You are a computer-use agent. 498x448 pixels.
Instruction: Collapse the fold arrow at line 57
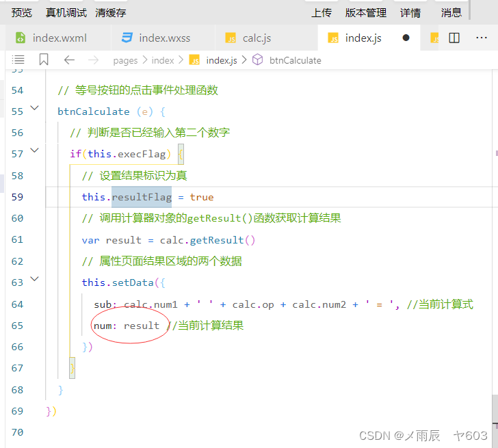(34, 150)
